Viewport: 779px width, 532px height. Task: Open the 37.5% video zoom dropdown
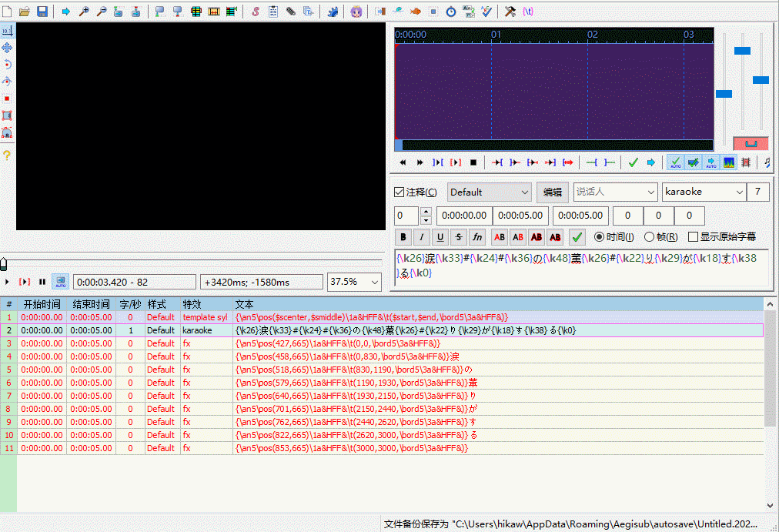tap(354, 283)
